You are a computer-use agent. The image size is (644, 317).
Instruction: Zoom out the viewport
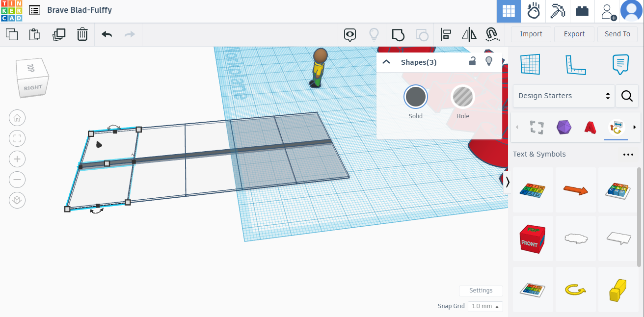[x=17, y=180]
